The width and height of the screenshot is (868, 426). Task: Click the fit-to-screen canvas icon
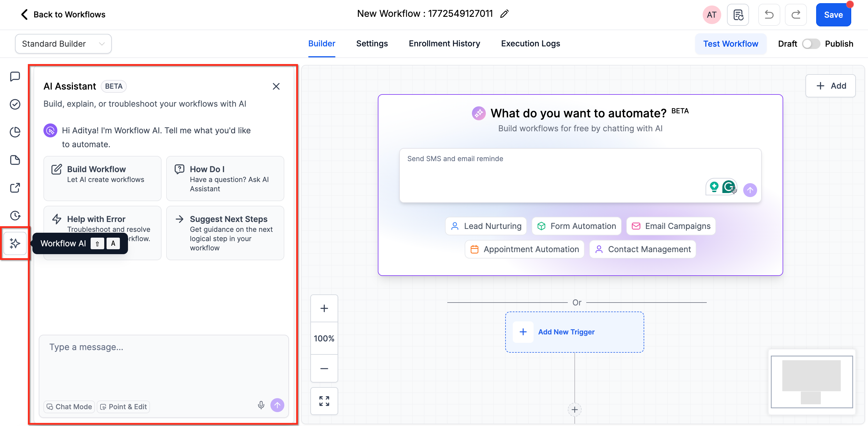(324, 401)
